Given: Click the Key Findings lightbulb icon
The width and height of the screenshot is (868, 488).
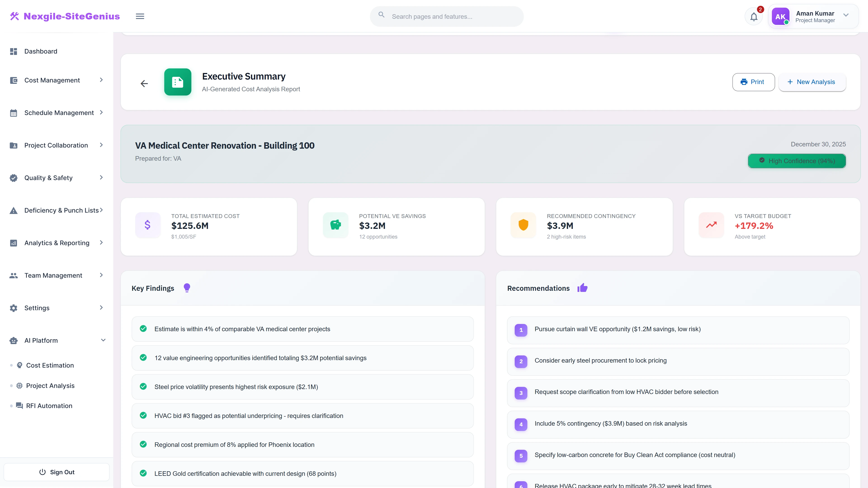Looking at the screenshot, I should pyautogui.click(x=187, y=288).
